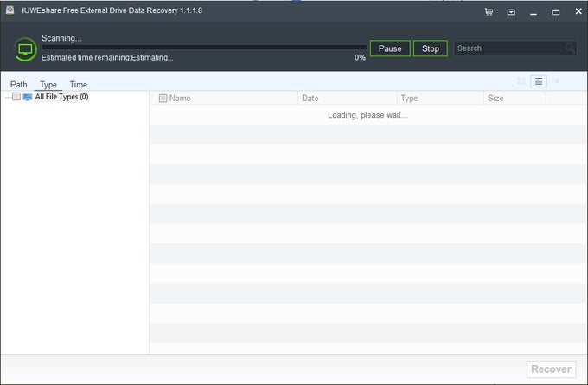
Task: Minimize the recovery window
Action: [x=534, y=12]
